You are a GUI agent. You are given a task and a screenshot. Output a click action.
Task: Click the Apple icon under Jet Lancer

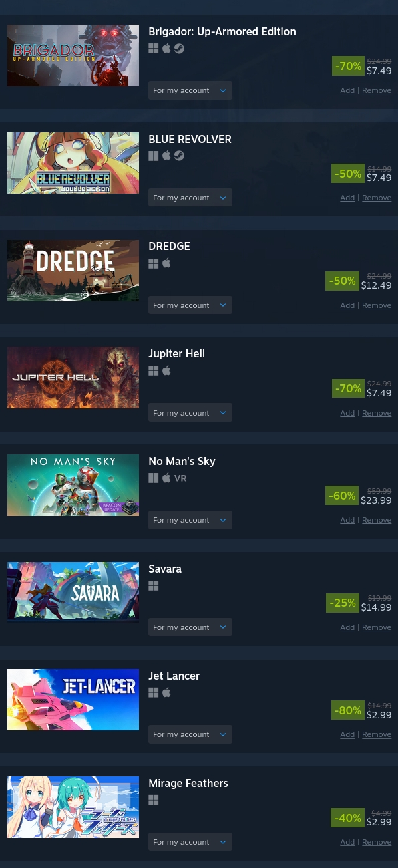click(166, 692)
